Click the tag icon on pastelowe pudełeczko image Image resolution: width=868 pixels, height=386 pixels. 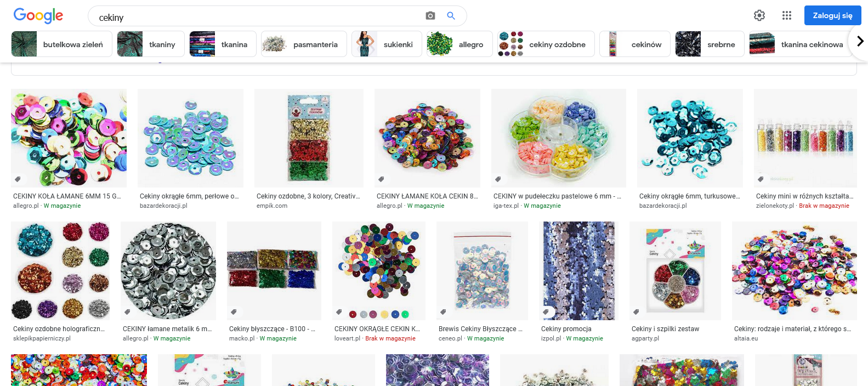click(498, 179)
